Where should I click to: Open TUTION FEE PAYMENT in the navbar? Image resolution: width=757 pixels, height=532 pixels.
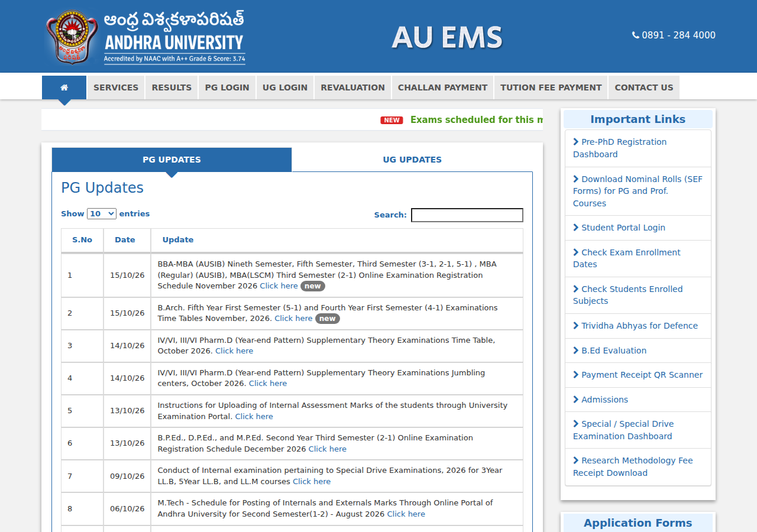(x=551, y=87)
